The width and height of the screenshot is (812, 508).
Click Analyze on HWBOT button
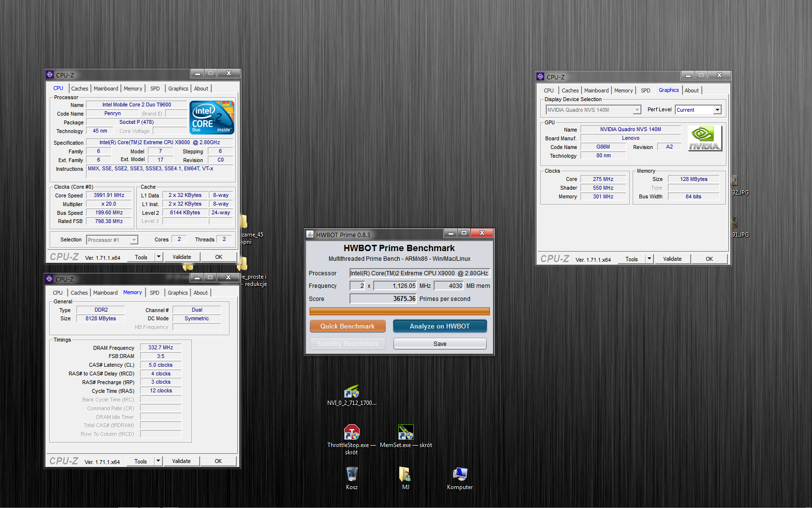pos(440,326)
